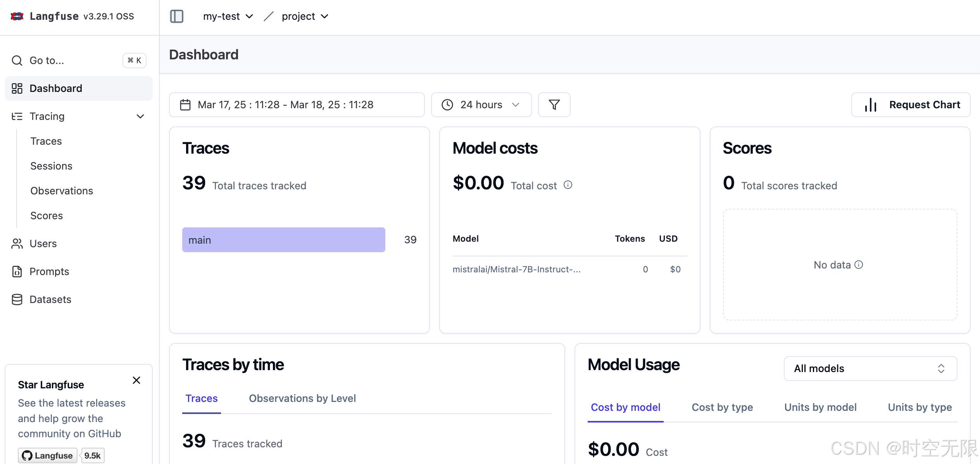Click the 9.5k stars count badge

(93, 455)
